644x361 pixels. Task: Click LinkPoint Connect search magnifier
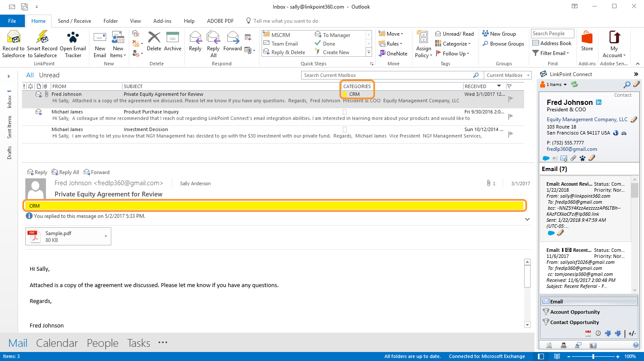point(627,85)
